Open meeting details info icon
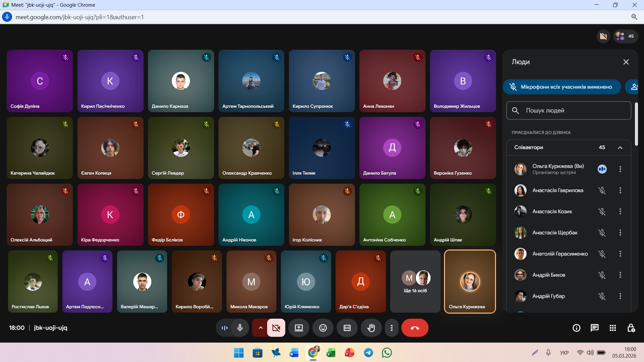Image resolution: width=644 pixels, height=362 pixels. pos(576,328)
